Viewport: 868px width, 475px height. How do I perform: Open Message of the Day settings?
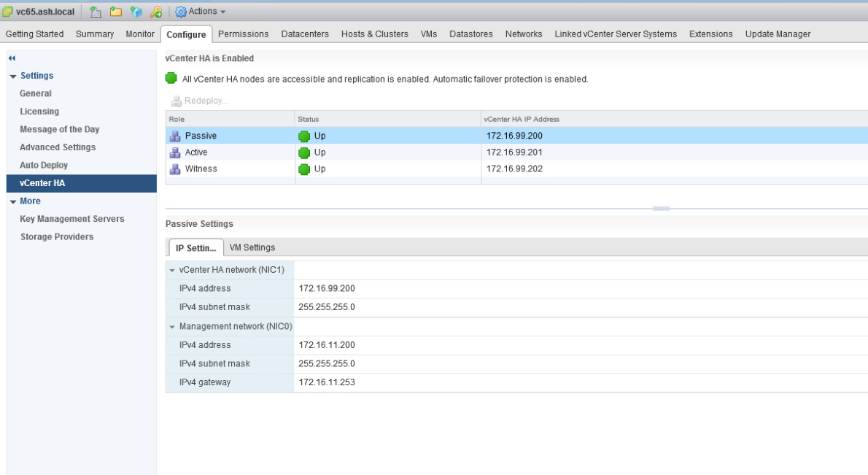click(x=59, y=129)
